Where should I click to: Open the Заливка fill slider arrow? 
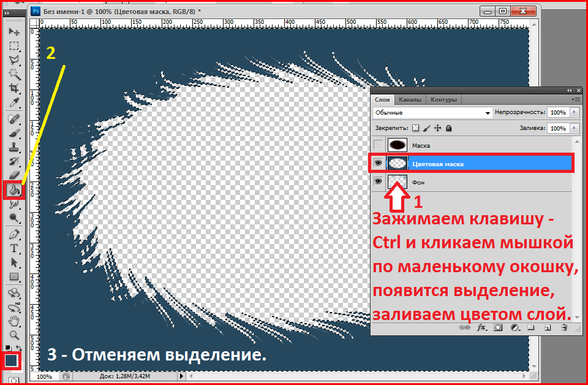575,128
